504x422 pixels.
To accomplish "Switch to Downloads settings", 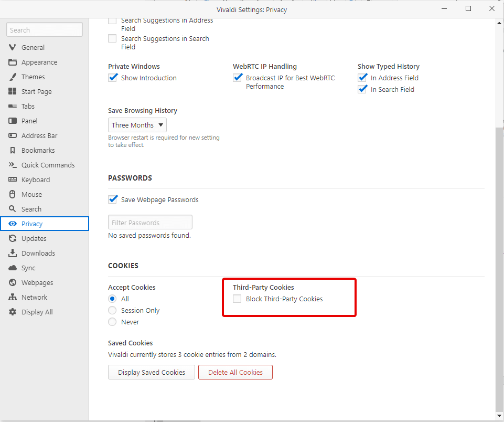I will coord(45,253).
